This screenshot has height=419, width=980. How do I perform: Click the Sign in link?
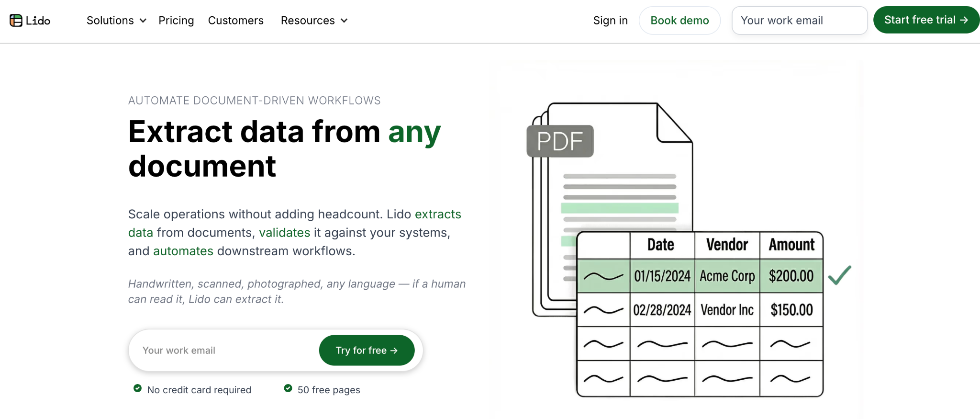tap(610, 21)
